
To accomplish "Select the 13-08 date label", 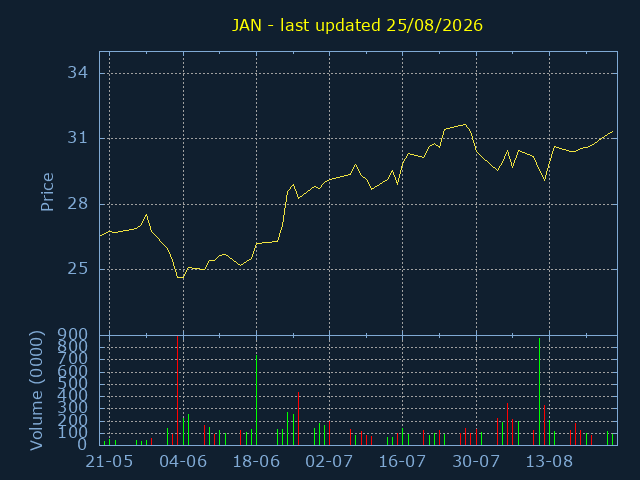I will 549,462.
